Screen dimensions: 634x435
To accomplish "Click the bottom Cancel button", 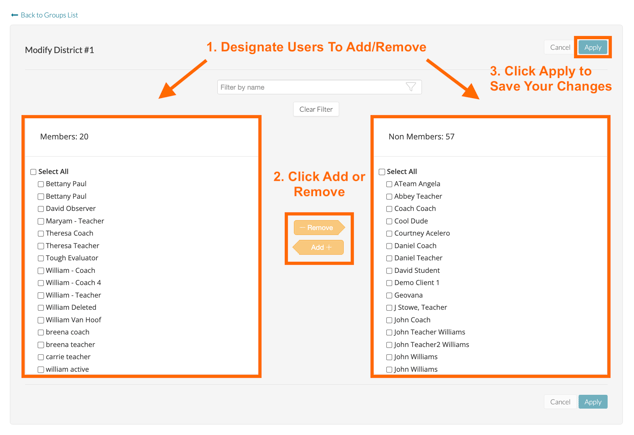I will (560, 402).
